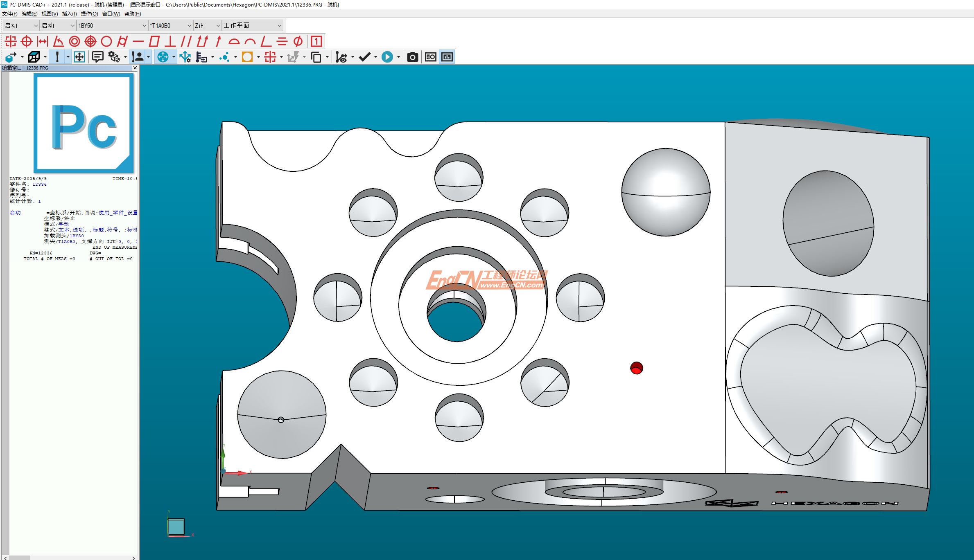The width and height of the screenshot is (974, 560).
Task: Toggle the report window button
Action: click(x=447, y=57)
